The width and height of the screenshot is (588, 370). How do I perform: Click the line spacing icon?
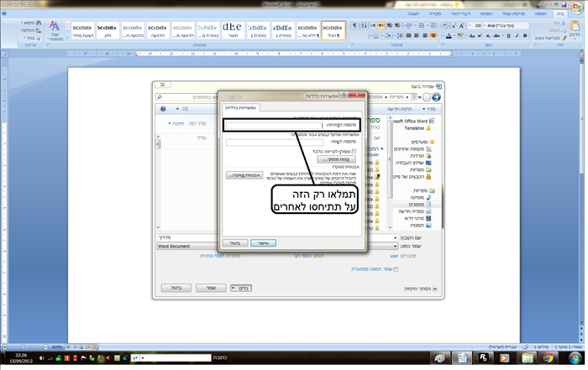click(400, 35)
